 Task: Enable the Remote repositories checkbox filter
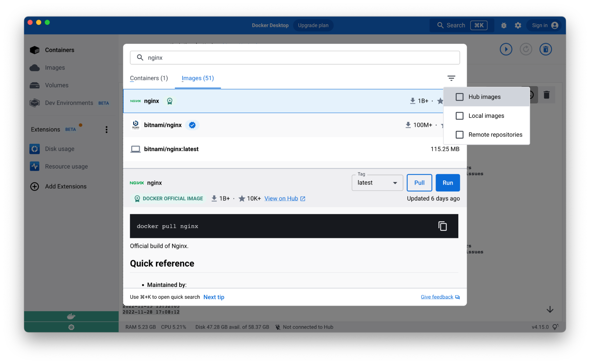pyautogui.click(x=459, y=134)
